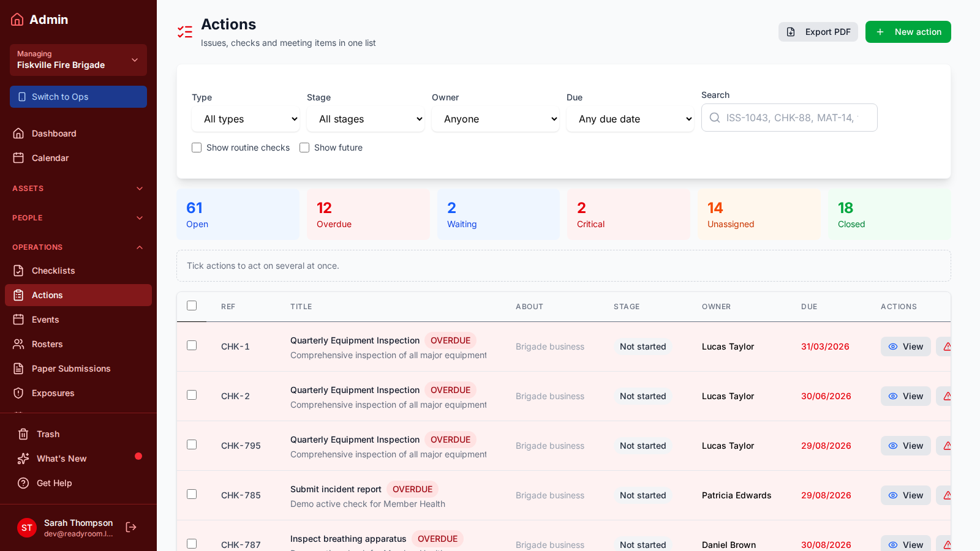Click the Calendar icon in sidebar

(x=18, y=158)
